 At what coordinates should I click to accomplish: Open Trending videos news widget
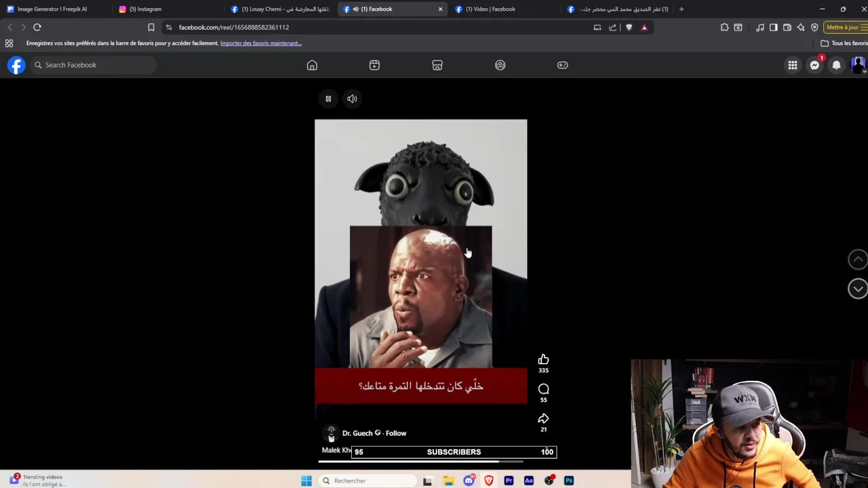click(x=37, y=481)
